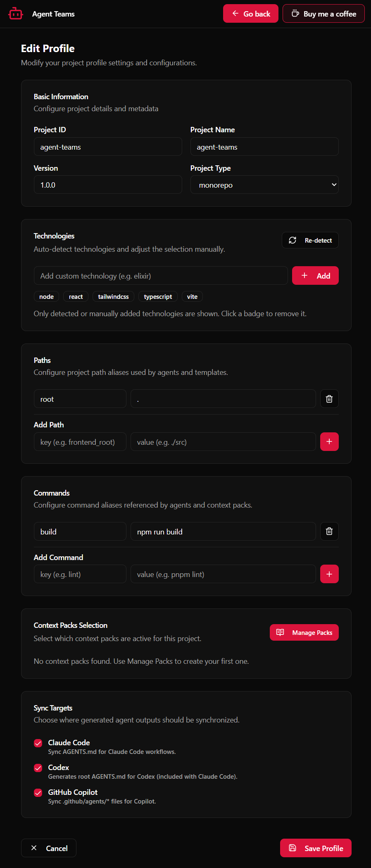Toggle the Codex sync target checkbox
Viewport: 371px width, 868px height.
[38, 768]
